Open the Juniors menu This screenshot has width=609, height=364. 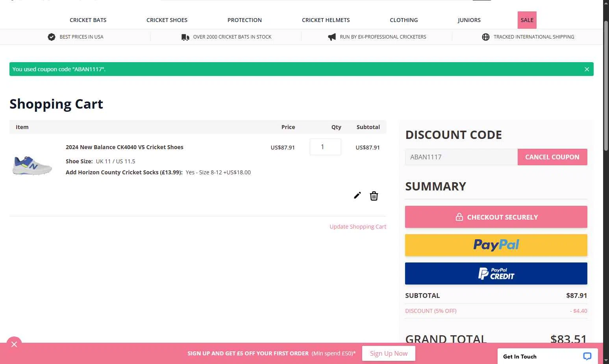coord(469,20)
